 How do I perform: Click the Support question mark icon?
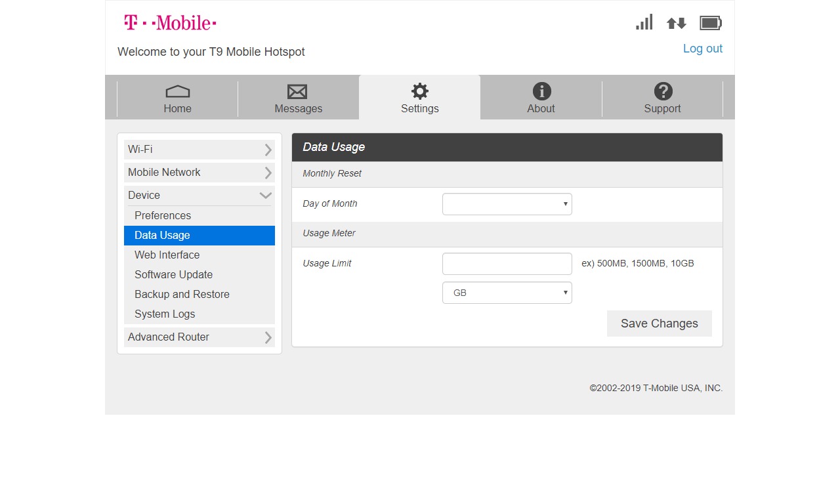662,91
